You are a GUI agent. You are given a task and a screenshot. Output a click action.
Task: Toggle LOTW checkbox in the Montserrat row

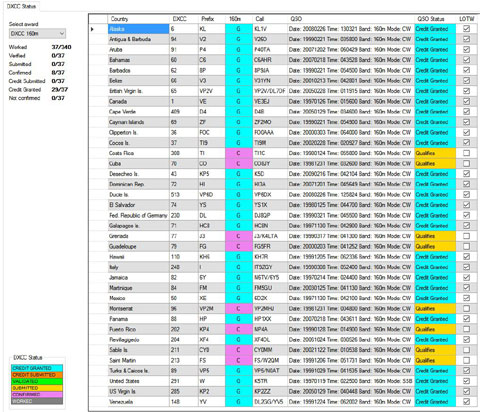click(x=467, y=309)
